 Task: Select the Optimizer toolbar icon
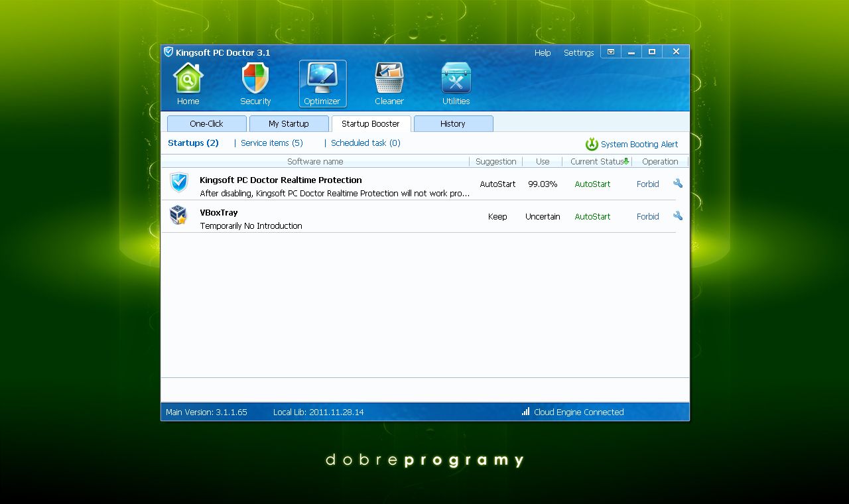click(322, 78)
